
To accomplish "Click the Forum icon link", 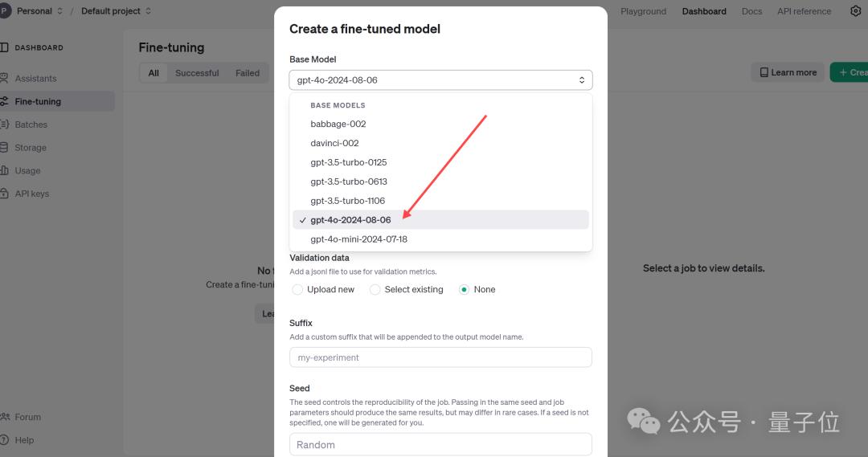I will (5, 417).
